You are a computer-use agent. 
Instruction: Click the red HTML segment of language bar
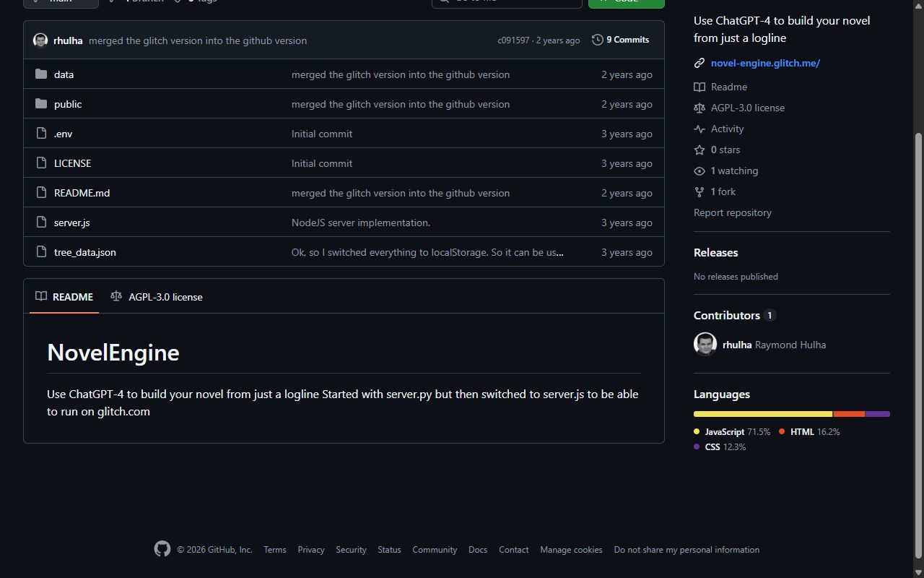coord(849,414)
